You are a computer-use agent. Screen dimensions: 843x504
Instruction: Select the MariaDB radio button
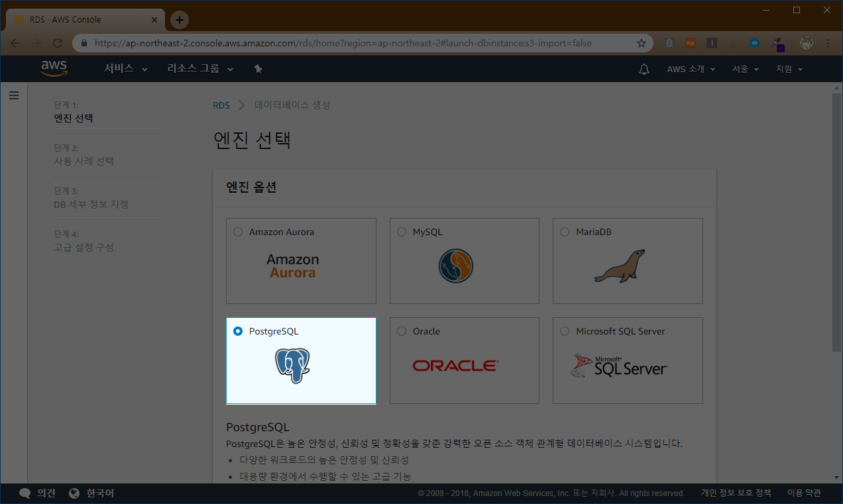pos(565,232)
